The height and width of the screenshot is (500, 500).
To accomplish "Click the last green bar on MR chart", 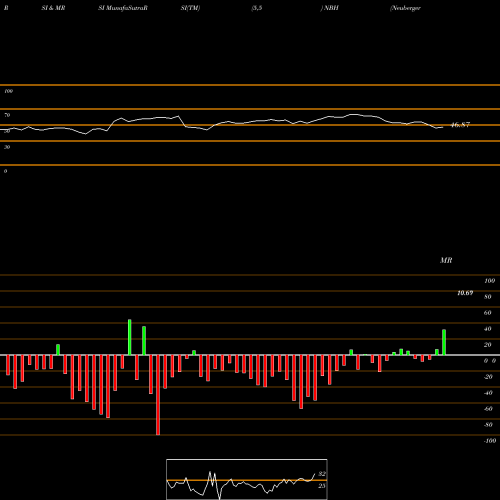I will point(444,342).
